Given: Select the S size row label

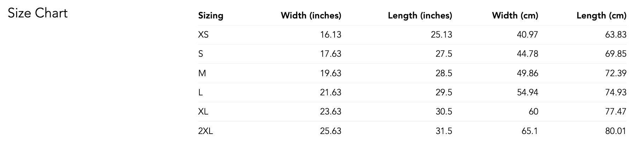Looking at the screenshot, I should pos(200,54).
